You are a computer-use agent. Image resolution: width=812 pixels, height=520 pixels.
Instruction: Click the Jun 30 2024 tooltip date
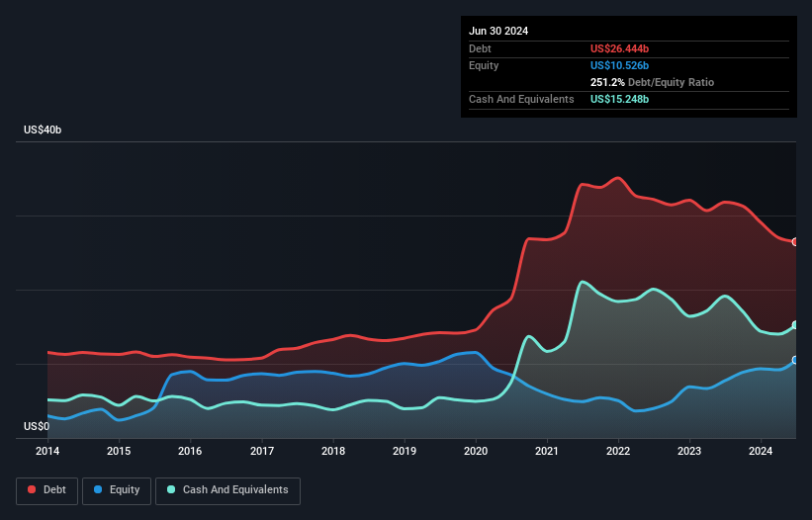coord(498,31)
